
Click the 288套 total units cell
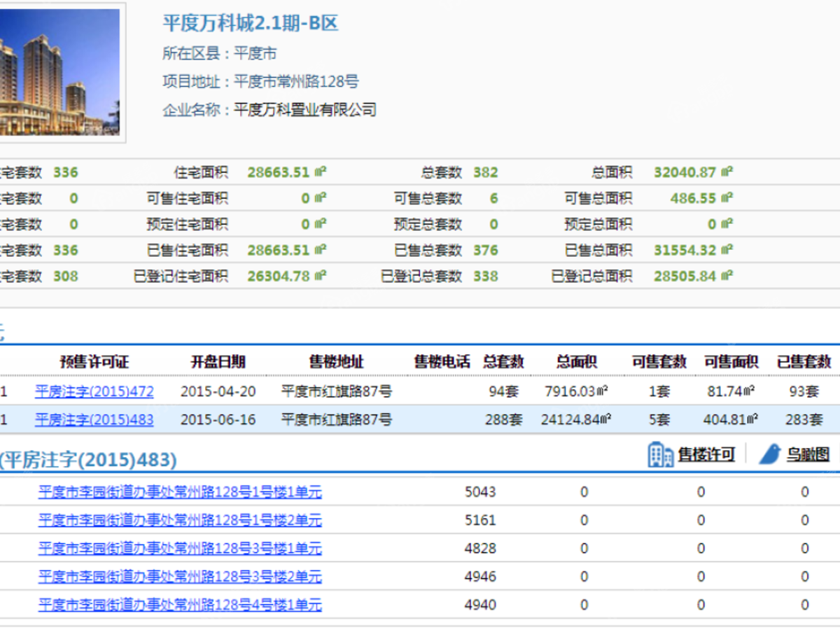[504, 420]
